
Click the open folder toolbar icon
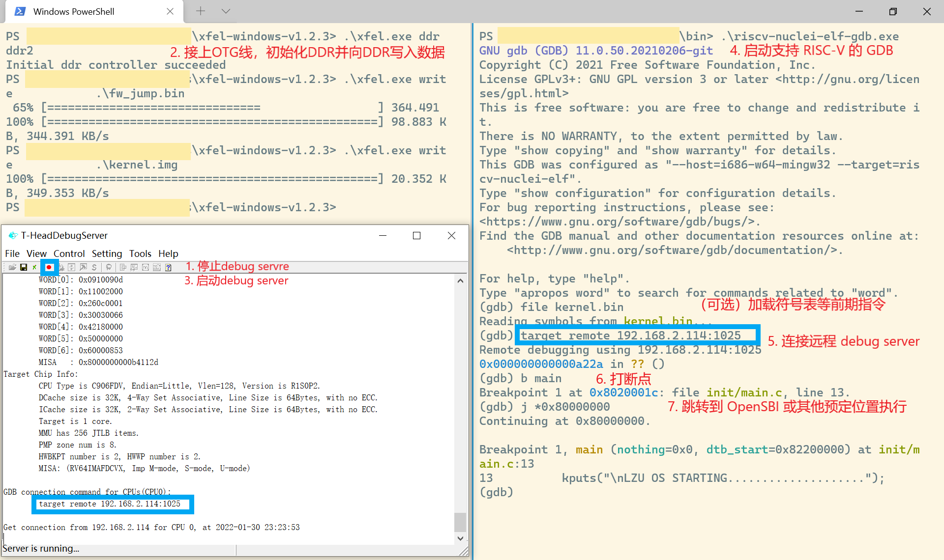point(12,267)
